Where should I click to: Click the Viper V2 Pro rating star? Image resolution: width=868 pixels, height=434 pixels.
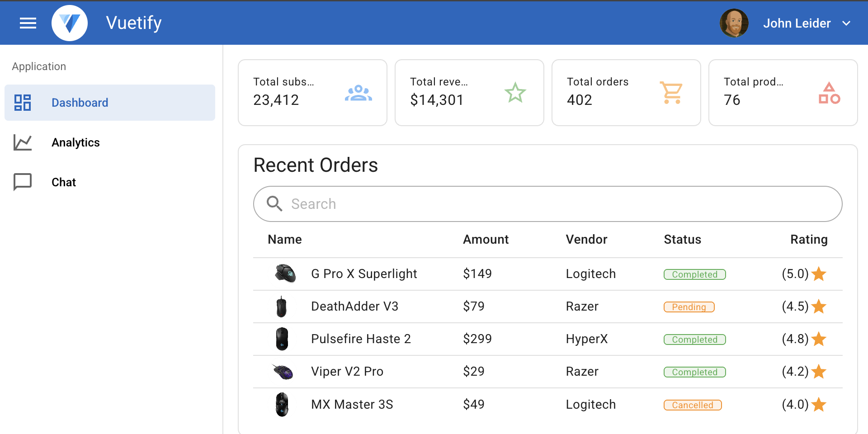point(819,372)
